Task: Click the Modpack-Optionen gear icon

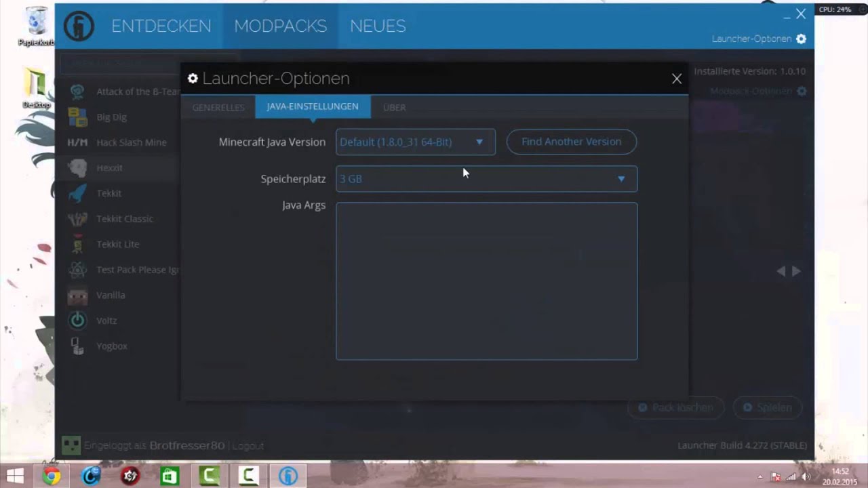Action: [x=802, y=91]
